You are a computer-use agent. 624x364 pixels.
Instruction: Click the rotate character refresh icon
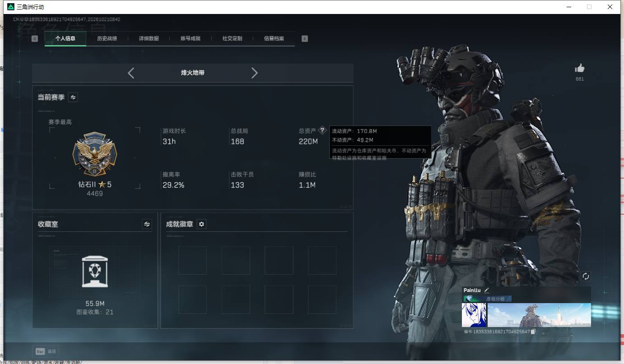[586, 276]
